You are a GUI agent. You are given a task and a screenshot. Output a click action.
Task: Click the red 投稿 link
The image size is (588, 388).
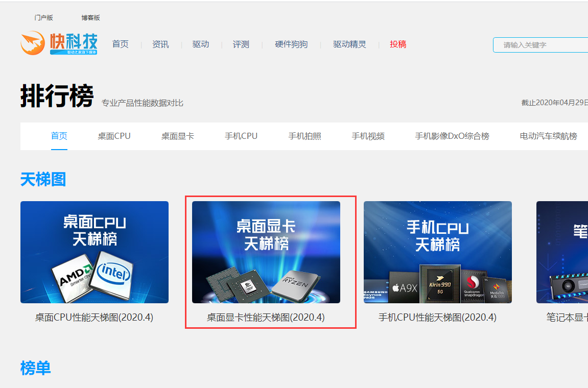(x=398, y=44)
